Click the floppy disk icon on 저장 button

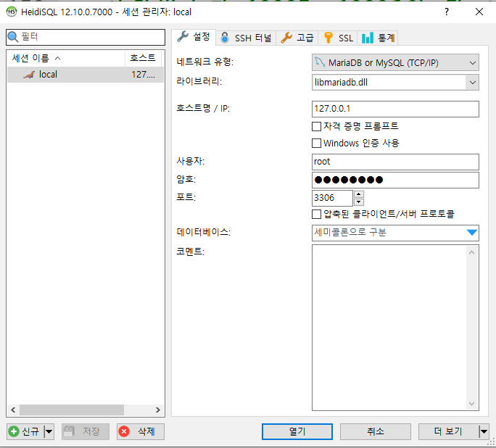click(69, 431)
